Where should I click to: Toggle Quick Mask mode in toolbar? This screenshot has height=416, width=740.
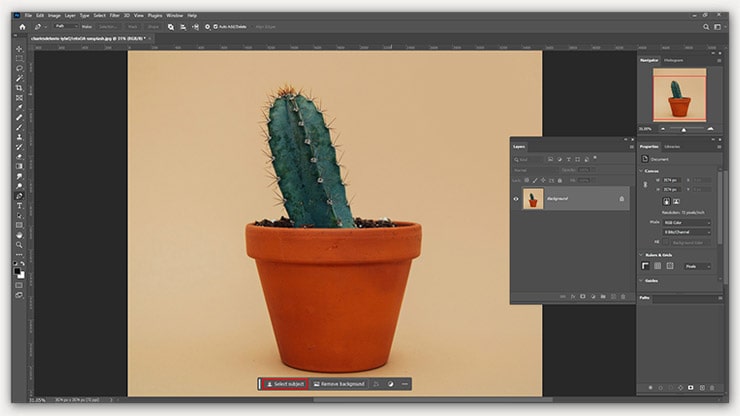click(x=19, y=285)
